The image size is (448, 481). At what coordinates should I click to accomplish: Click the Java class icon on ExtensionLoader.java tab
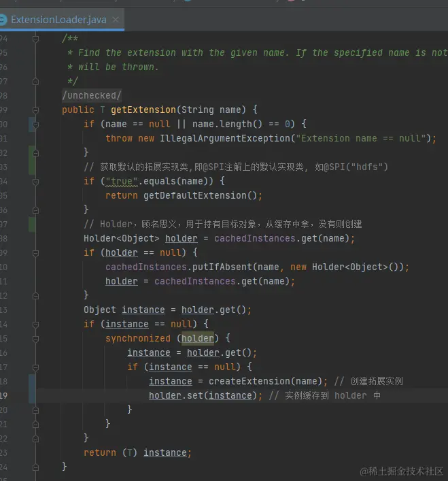pyautogui.click(x=3, y=20)
